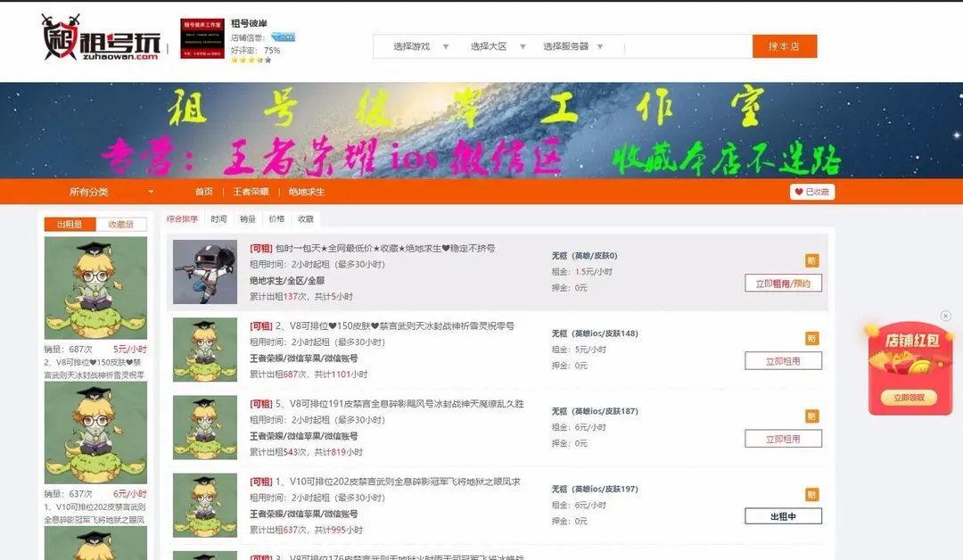Sort listings by 价格
The image size is (963, 560).
[x=276, y=218]
